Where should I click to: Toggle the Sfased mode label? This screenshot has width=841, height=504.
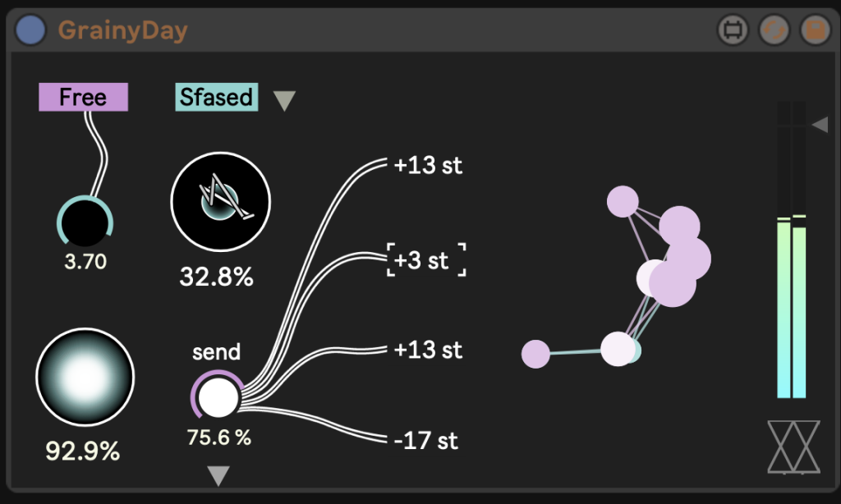click(217, 97)
